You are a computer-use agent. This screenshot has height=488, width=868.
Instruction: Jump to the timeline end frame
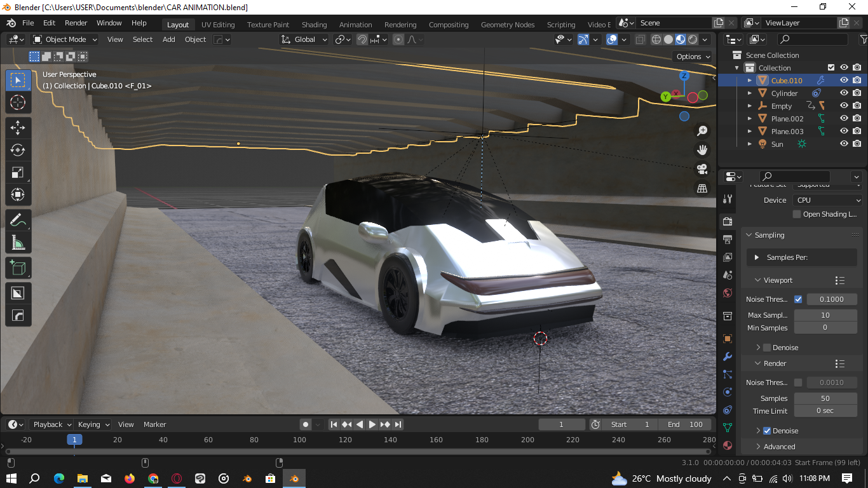pyautogui.click(x=398, y=424)
